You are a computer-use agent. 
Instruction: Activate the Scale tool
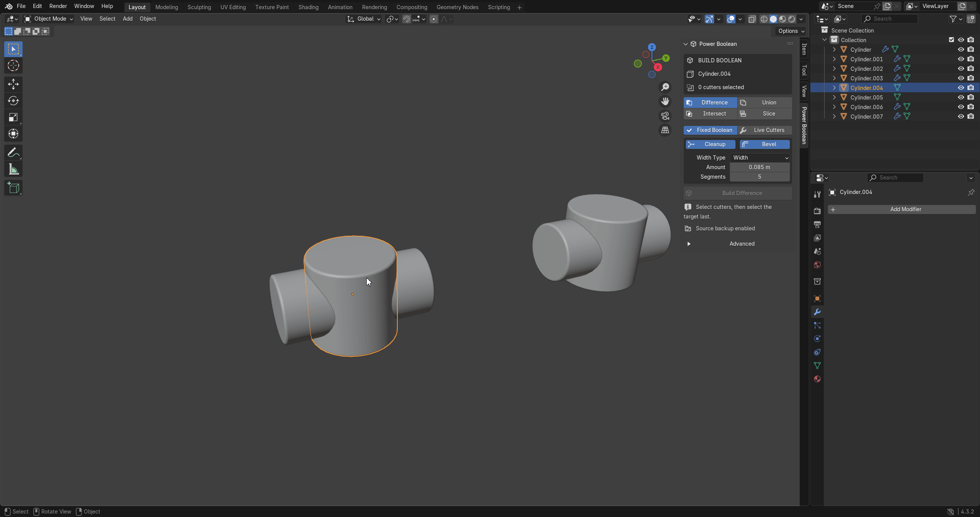click(x=13, y=117)
